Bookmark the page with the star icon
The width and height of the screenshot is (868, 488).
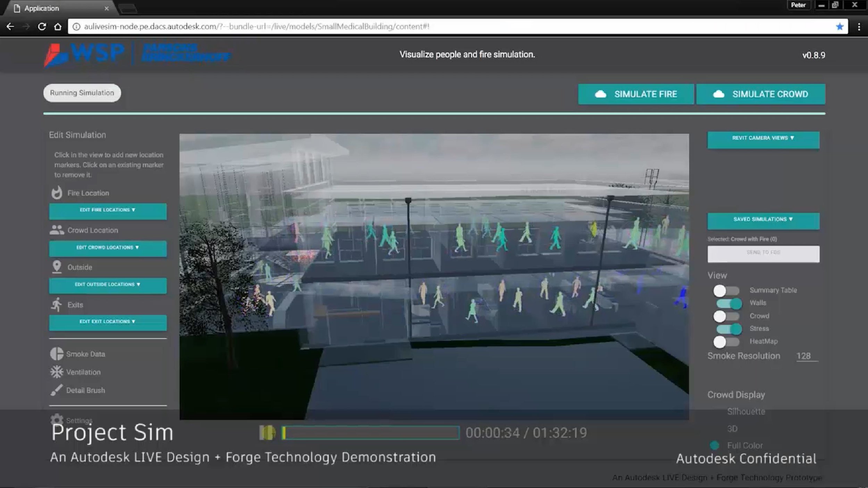[x=840, y=26]
